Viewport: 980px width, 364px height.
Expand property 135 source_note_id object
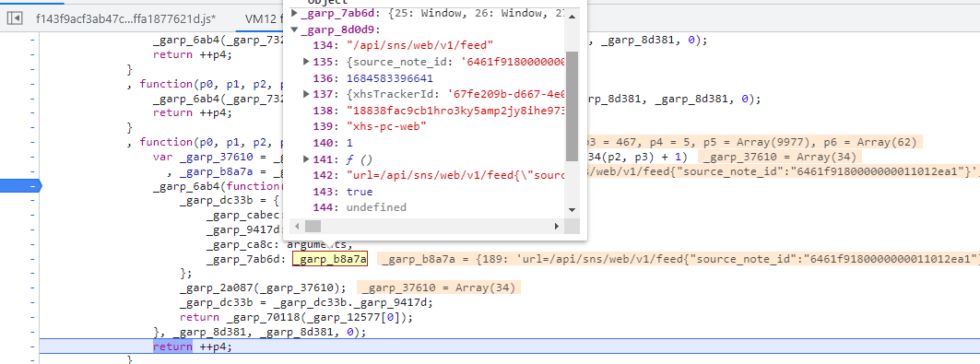point(306,61)
